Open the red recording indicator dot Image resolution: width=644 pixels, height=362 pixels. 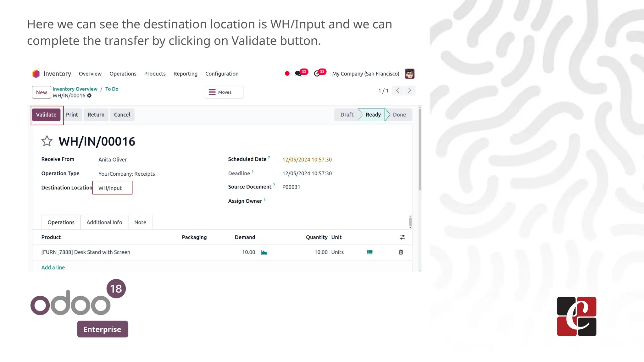coord(287,74)
